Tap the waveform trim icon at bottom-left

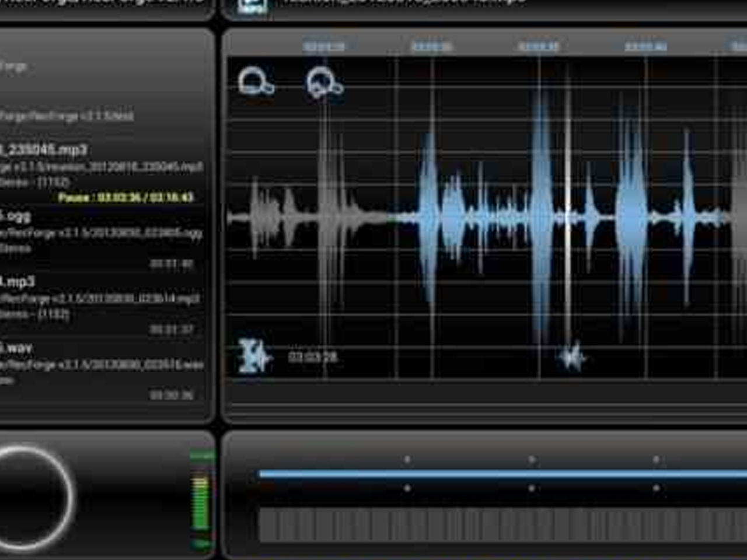click(x=255, y=355)
